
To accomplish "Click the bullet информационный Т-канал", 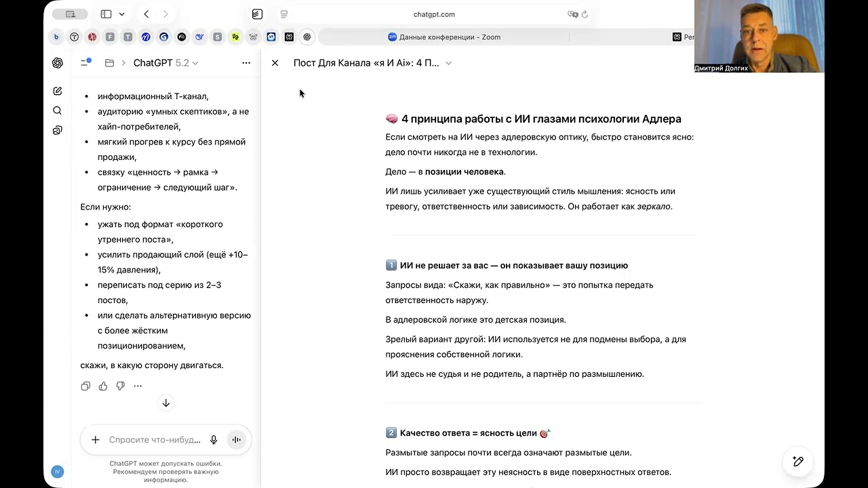I will click(x=153, y=96).
